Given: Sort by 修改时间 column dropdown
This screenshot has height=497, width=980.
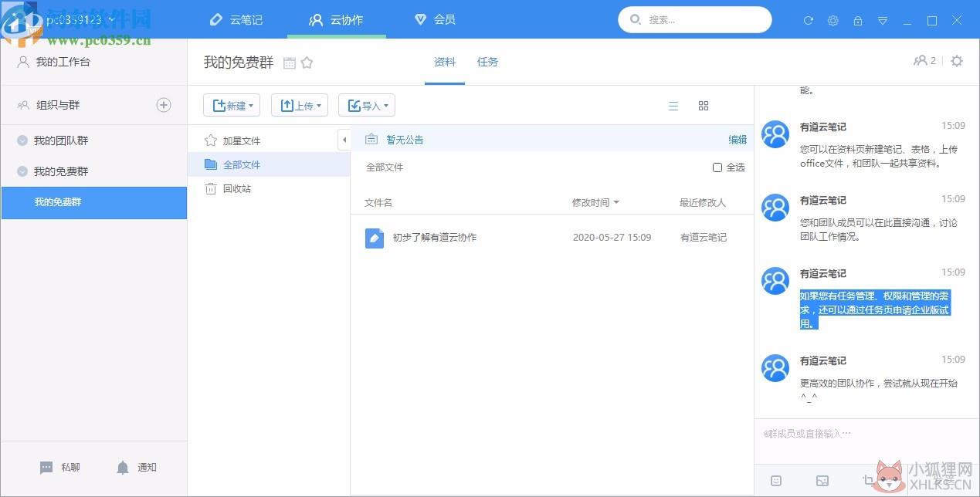Looking at the screenshot, I should coord(595,203).
